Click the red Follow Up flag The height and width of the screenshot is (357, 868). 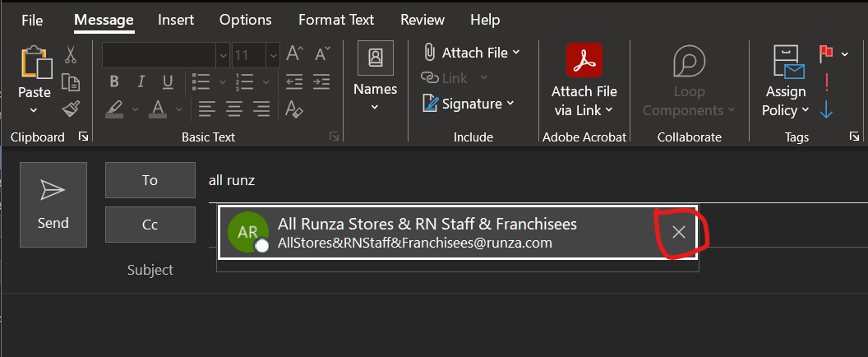click(x=826, y=53)
